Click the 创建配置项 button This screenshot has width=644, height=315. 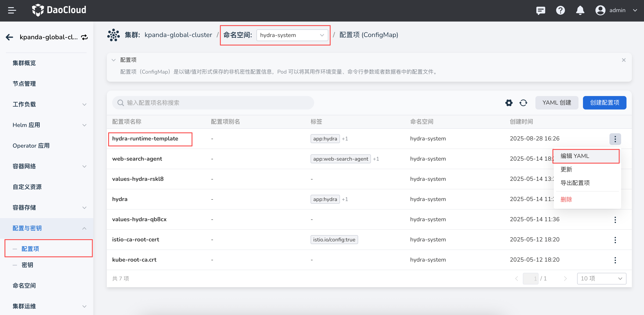pyautogui.click(x=604, y=103)
